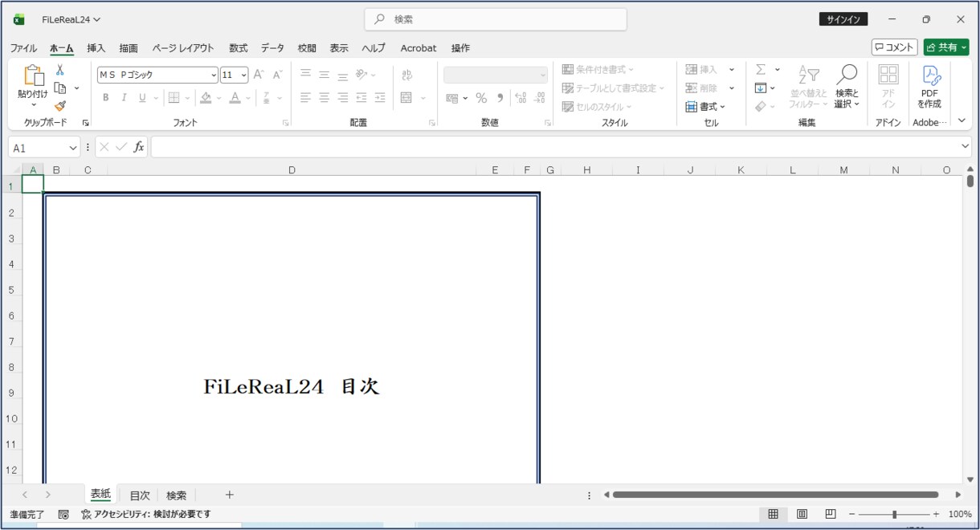
Task: Click the FiLeReaL24 目次 title cell
Action: pyautogui.click(x=292, y=387)
